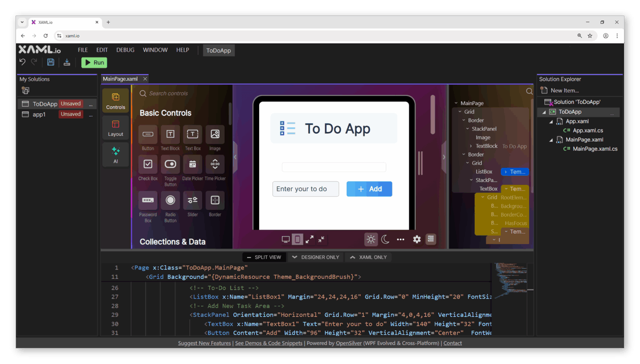Open Suggest New Features link
The width and height of the screenshot is (640, 364).
click(204, 343)
